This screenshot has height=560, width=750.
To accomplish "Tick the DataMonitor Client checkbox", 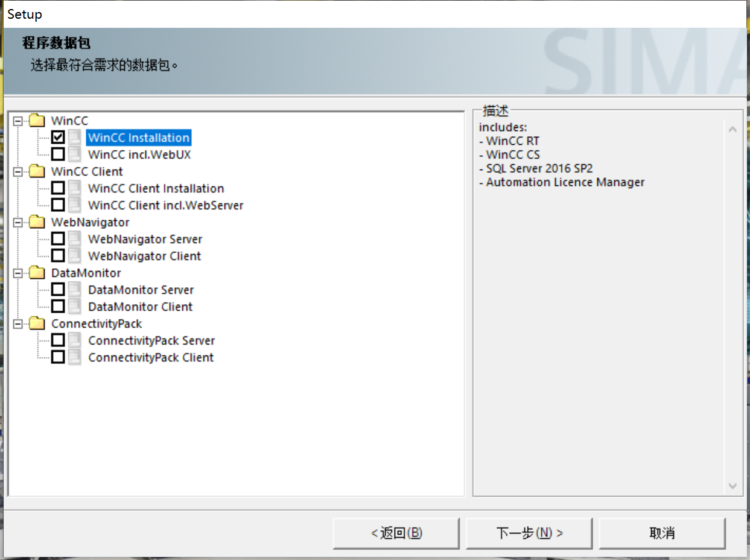I will (x=58, y=307).
